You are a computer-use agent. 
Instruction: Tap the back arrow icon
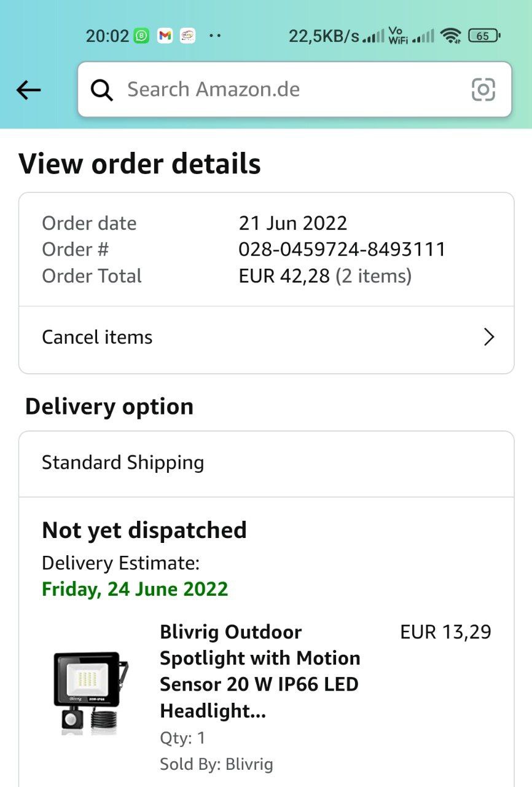(28, 90)
